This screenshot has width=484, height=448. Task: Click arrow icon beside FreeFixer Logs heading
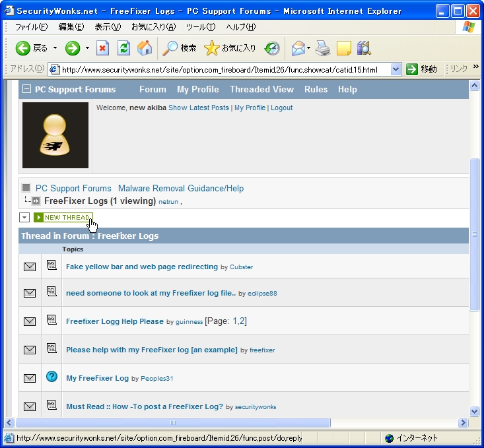click(x=36, y=201)
